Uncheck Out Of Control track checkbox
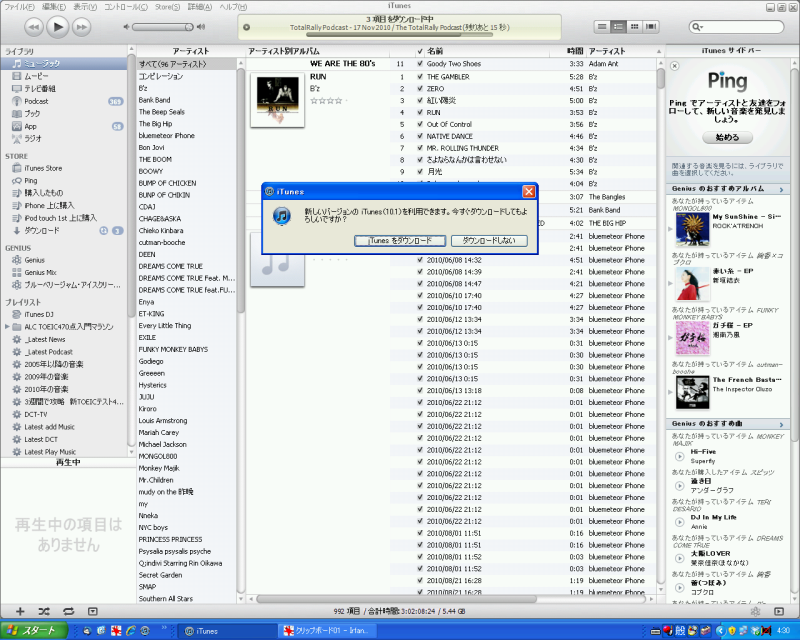The width and height of the screenshot is (800, 640). click(x=420, y=124)
